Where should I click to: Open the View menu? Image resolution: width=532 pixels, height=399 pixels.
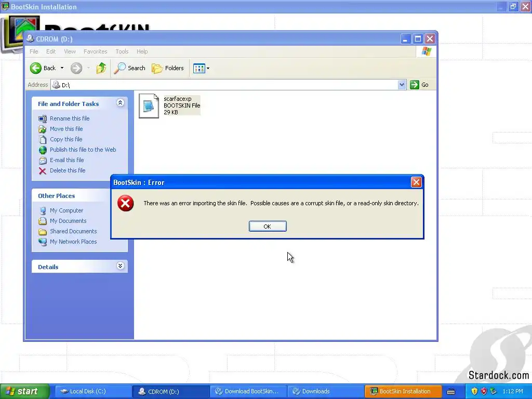click(70, 51)
